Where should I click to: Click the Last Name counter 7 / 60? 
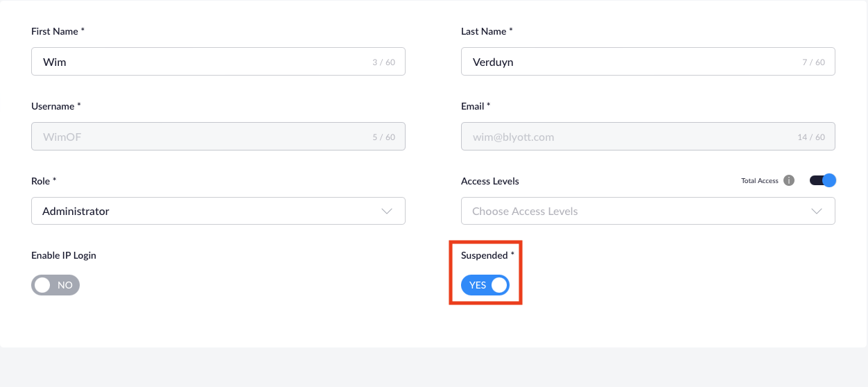813,62
